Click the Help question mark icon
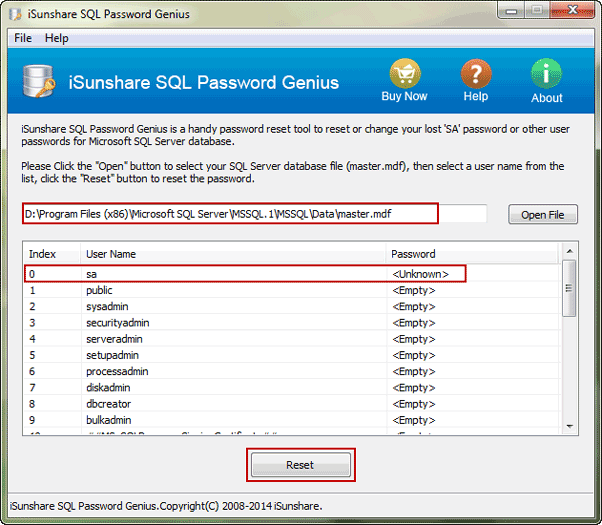 (476, 74)
